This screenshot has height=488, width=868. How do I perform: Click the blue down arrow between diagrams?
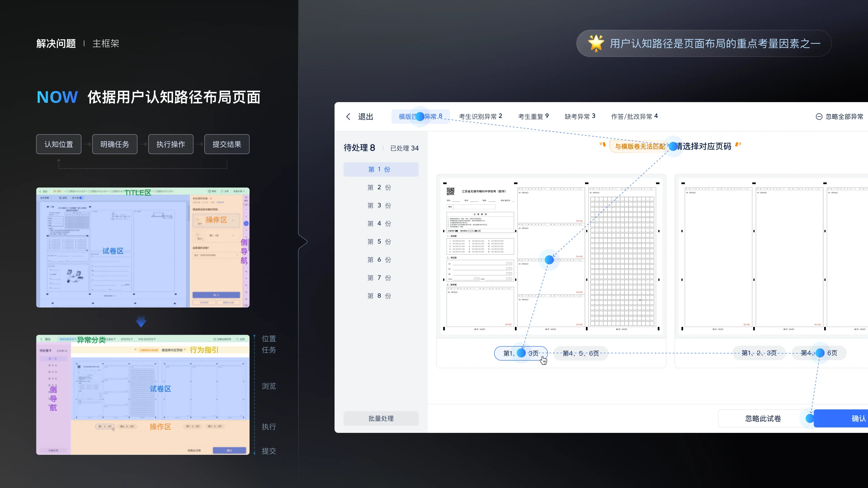tap(141, 322)
